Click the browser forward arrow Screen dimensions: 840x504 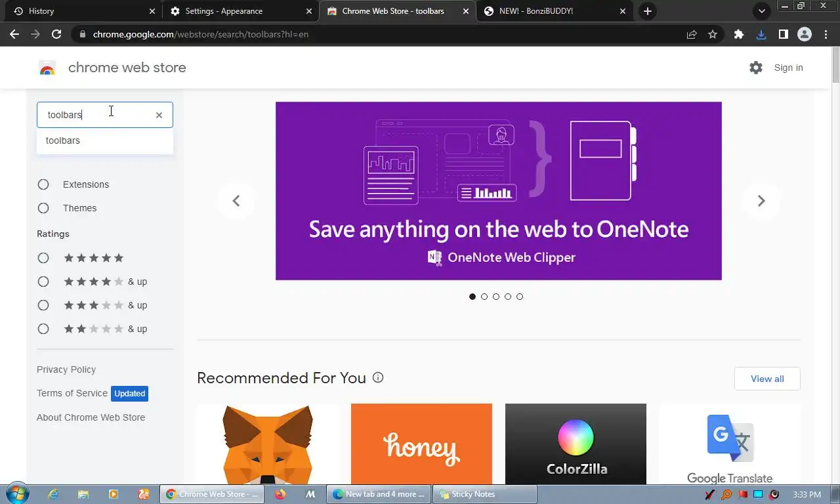click(x=35, y=34)
